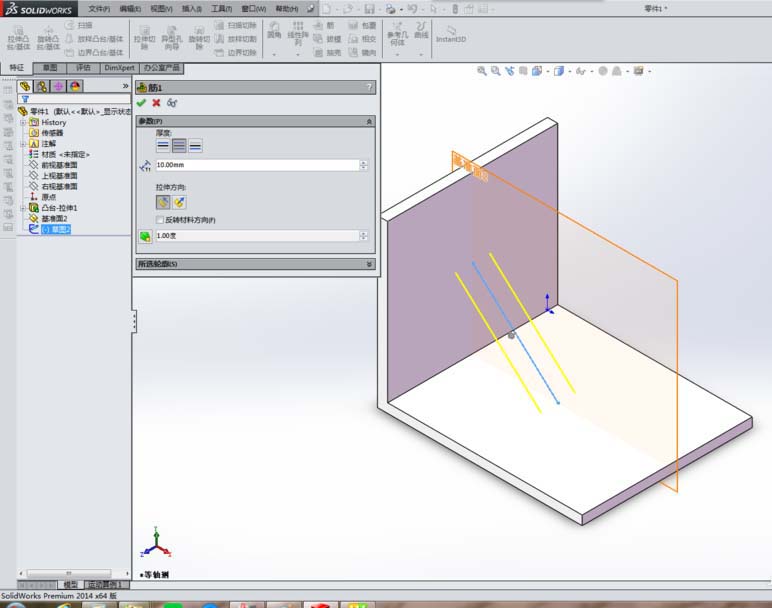Toggle draft on/off button beside 1.00度
Viewport: 772px width, 608px height.
pyautogui.click(x=145, y=236)
